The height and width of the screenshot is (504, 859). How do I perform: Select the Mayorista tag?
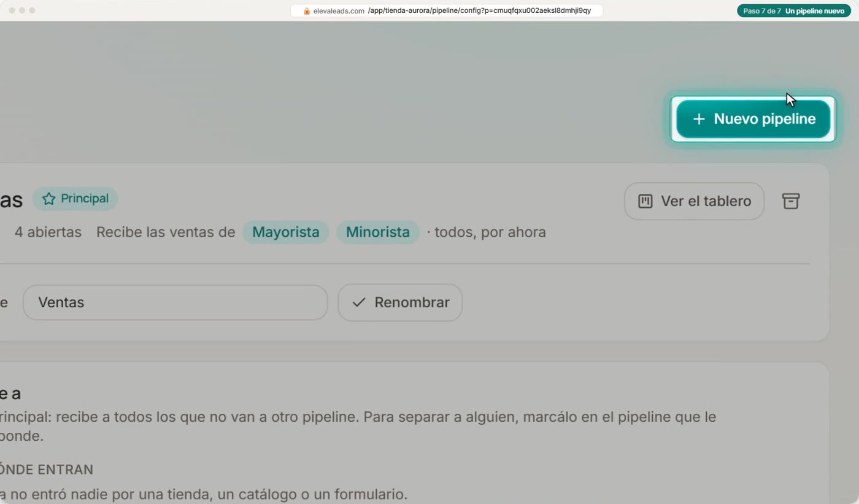click(286, 232)
